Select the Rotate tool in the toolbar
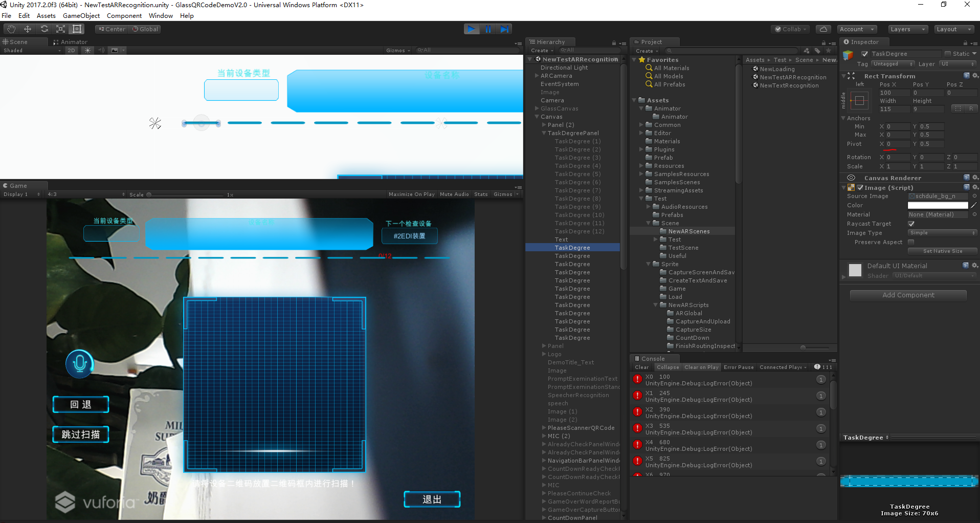This screenshot has width=980, height=523. click(x=44, y=29)
